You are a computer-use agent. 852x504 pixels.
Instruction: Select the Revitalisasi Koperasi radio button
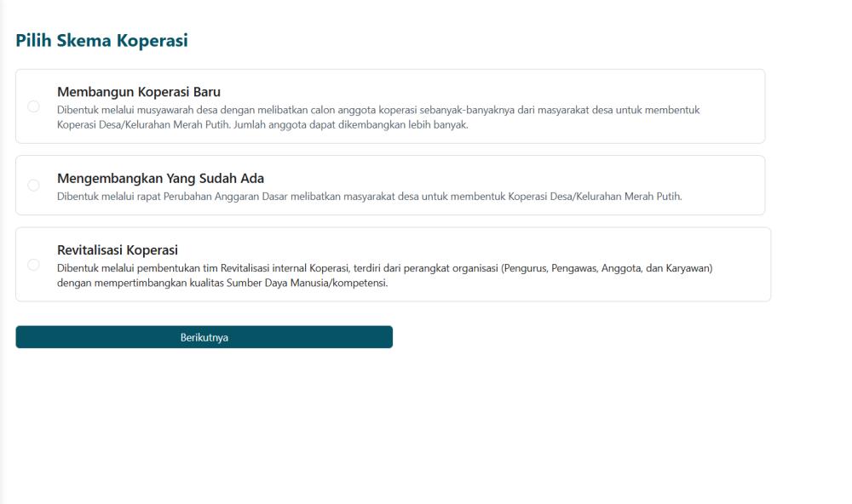coord(34,265)
